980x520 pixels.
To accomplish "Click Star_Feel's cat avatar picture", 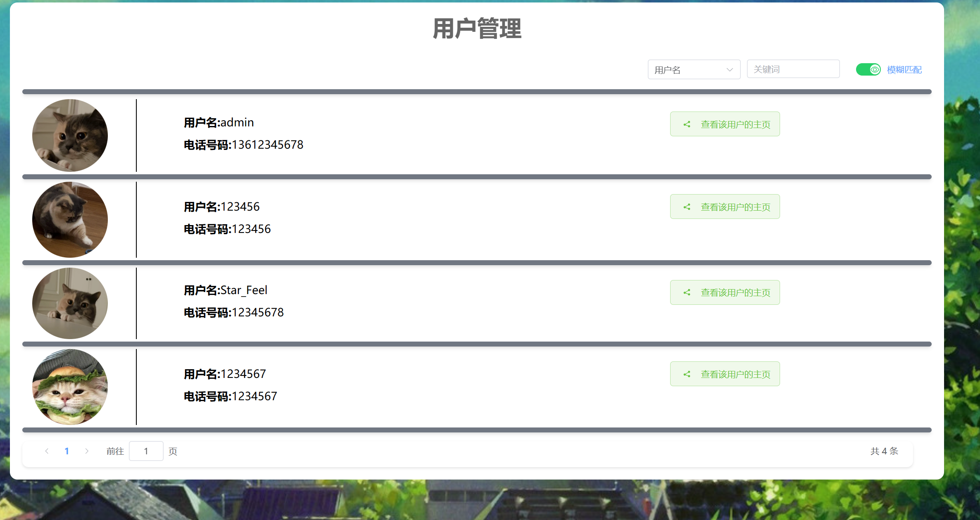I will point(70,304).
